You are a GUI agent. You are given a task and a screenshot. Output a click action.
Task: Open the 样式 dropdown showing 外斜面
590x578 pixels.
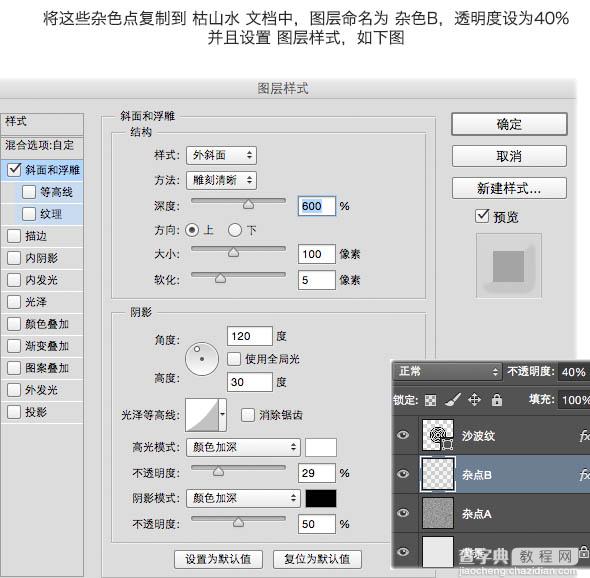221,155
